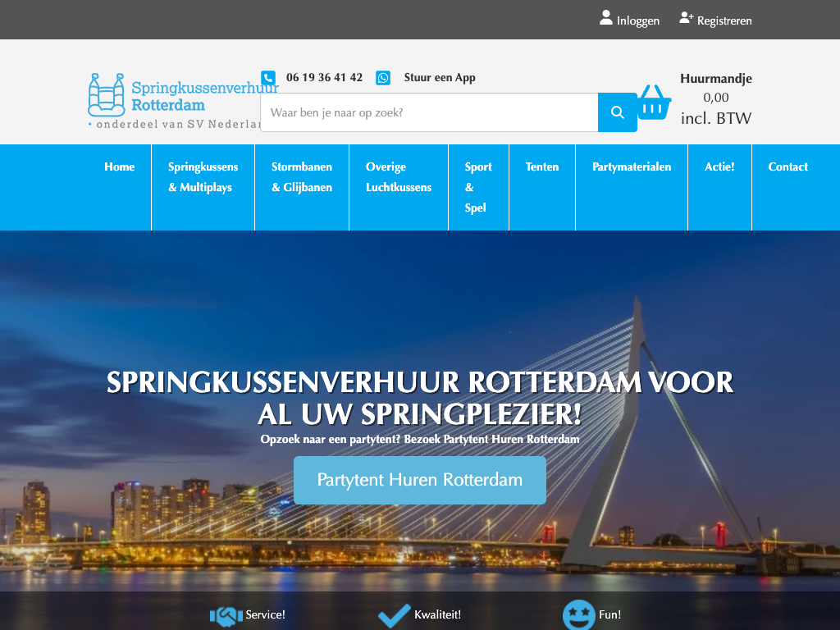Image resolution: width=840 pixels, height=630 pixels.
Task: Click the Kwaliteit checkmark icon
Action: click(394, 614)
